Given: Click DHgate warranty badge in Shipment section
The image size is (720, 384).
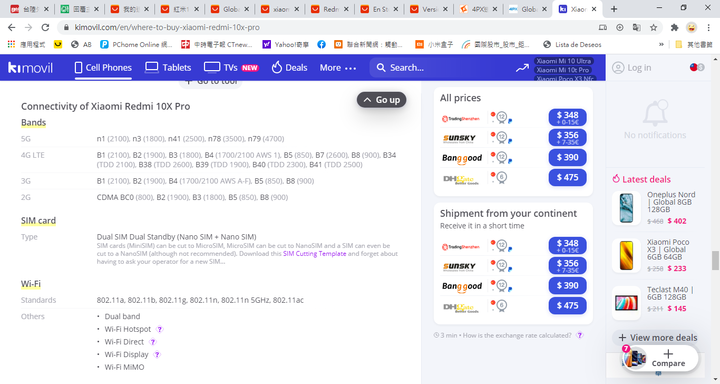Looking at the screenshot, I should (501, 305).
